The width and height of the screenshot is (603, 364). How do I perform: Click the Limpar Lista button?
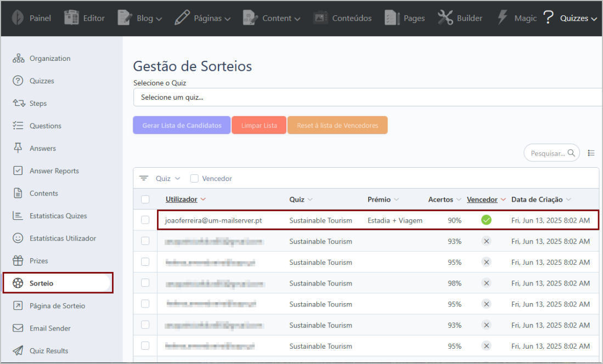(259, 126)
